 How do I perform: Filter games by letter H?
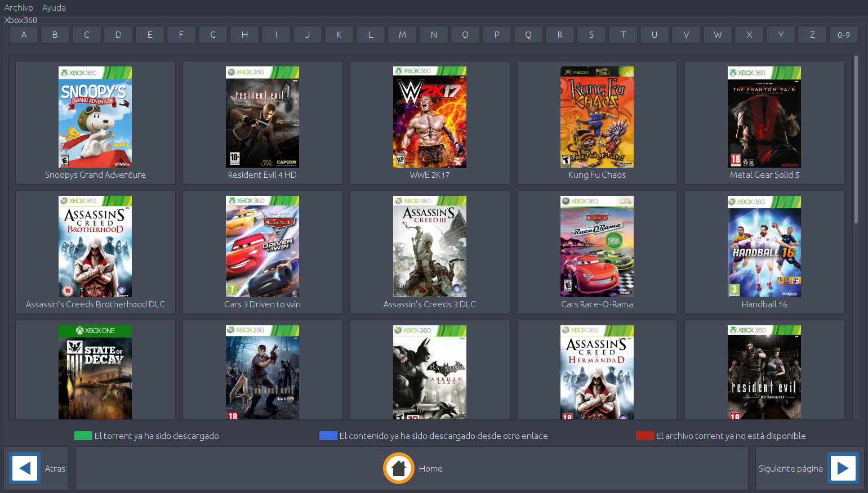click(x=244, y=35)
